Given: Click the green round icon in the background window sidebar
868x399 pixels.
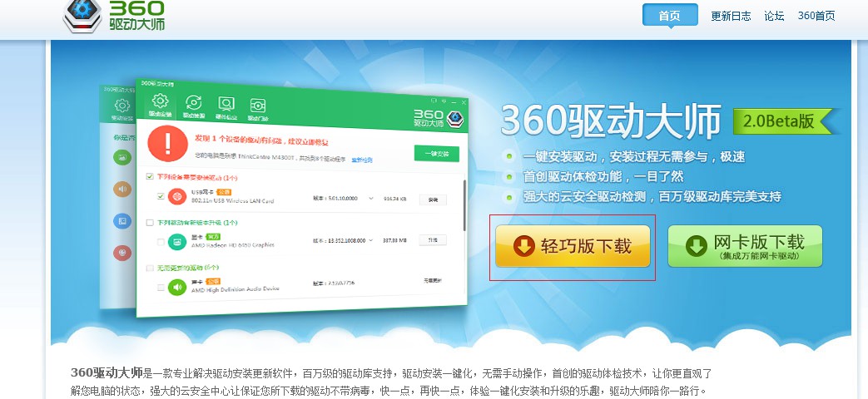Looking at the screenshot, I should (122, 157).
